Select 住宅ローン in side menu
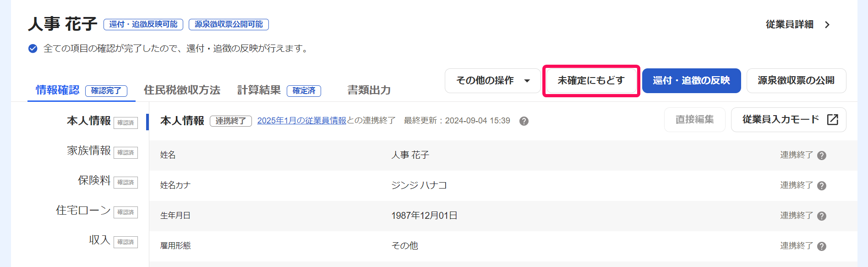The width and height of the screenshot is (868, 267). [x=83, y=210]
